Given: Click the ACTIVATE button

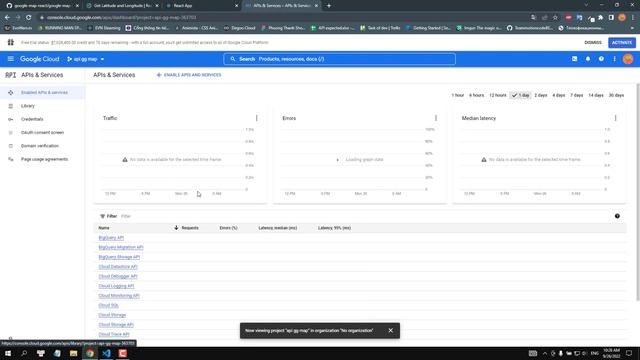Looking at the screenshot, I should (622, 42).
